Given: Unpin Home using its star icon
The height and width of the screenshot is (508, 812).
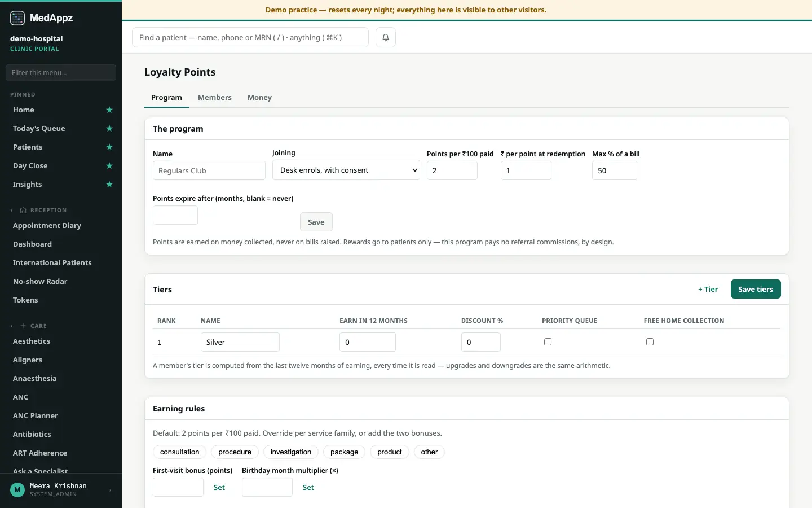Looking at the screenshot, I should click(109, 110).
